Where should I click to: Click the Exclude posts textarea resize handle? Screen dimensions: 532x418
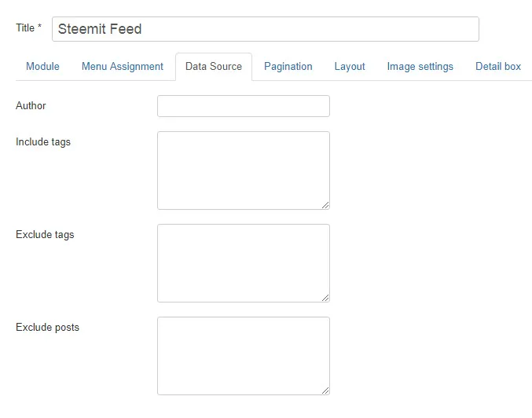[325, 390]
